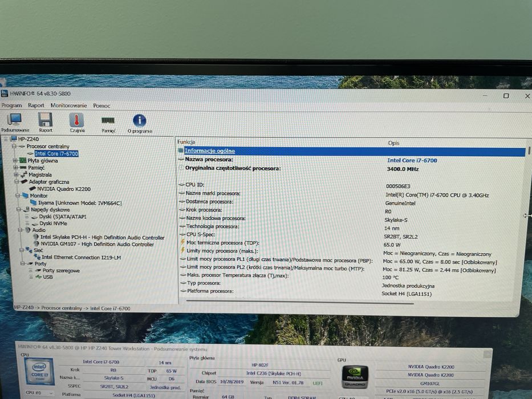Click the Nazwa procesora row
The width and height of the screenshot is (532, 399).
pos(351,160)
